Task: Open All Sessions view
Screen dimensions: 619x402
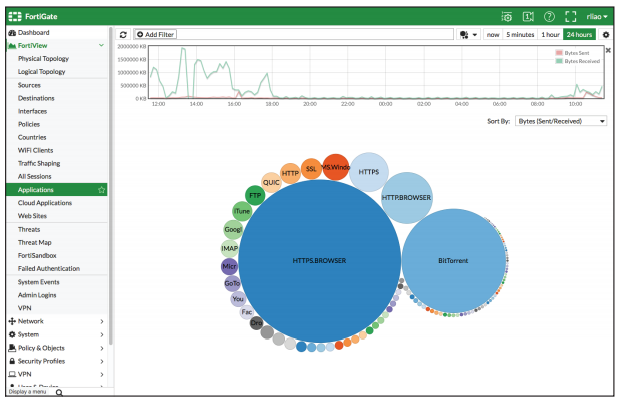Action: pyautogui.click(x=34, y=176)
